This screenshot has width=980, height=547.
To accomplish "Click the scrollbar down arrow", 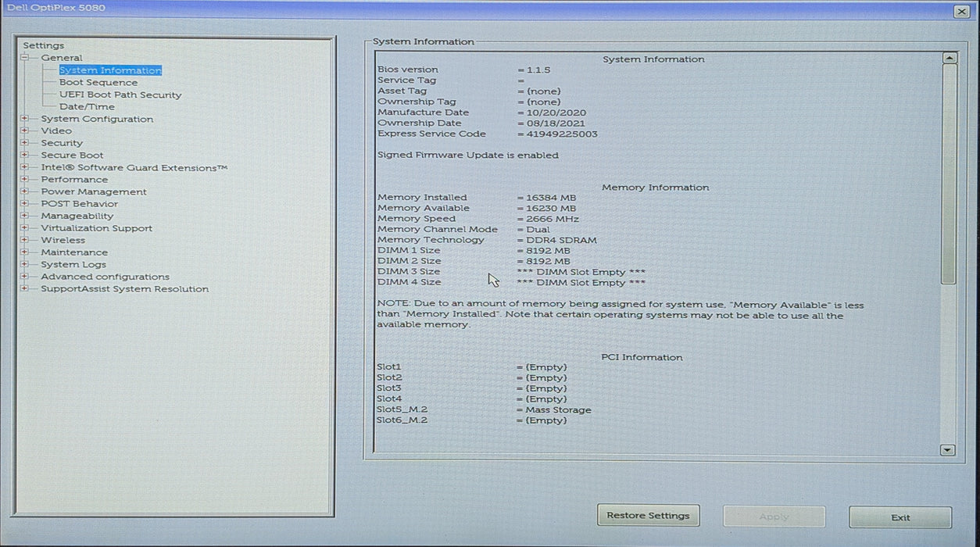I will (x=947, y=450).
